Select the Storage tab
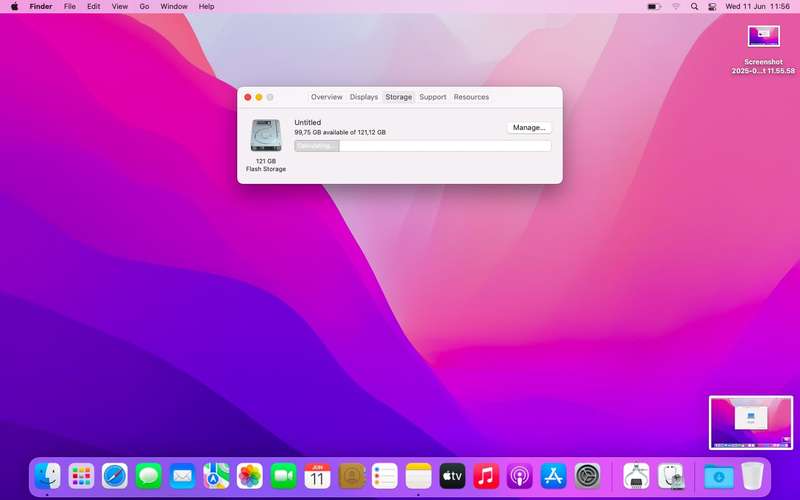This screenshot has height=500, width=800. pos(398,97)
